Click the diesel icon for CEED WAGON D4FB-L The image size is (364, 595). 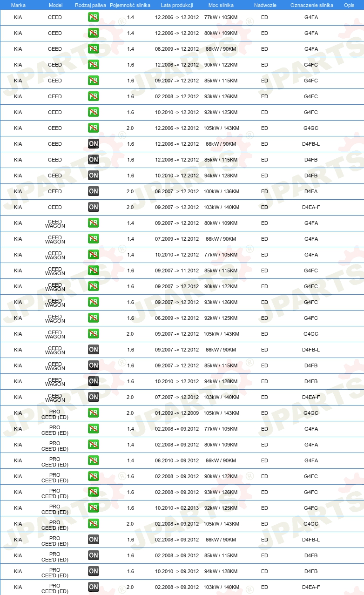click(94, 350)
